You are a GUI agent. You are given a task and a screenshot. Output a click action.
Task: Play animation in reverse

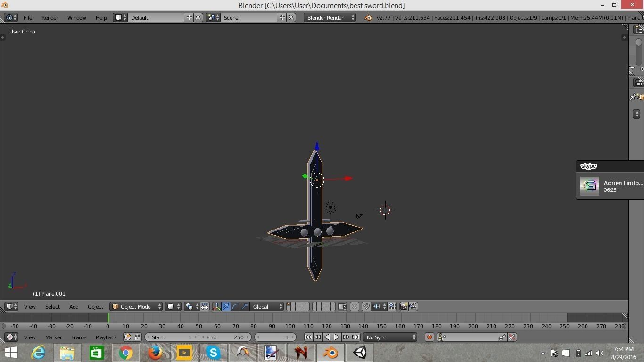coord(327,337)
